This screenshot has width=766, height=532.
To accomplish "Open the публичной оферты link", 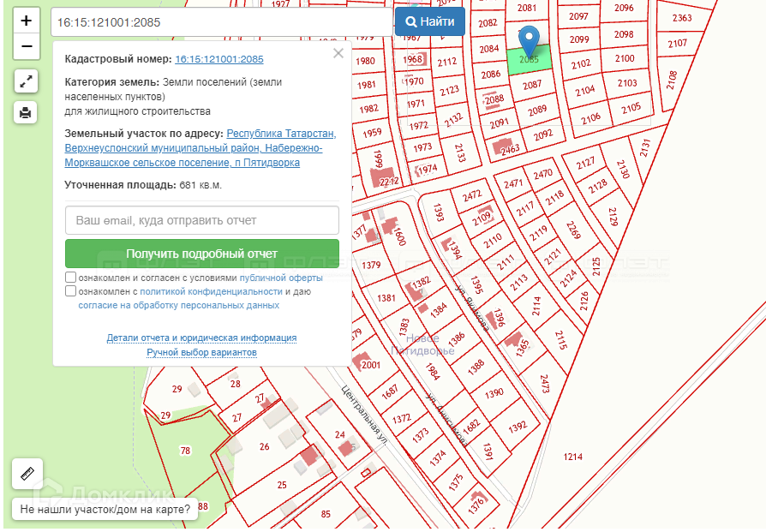I will [x=281, y=278].
